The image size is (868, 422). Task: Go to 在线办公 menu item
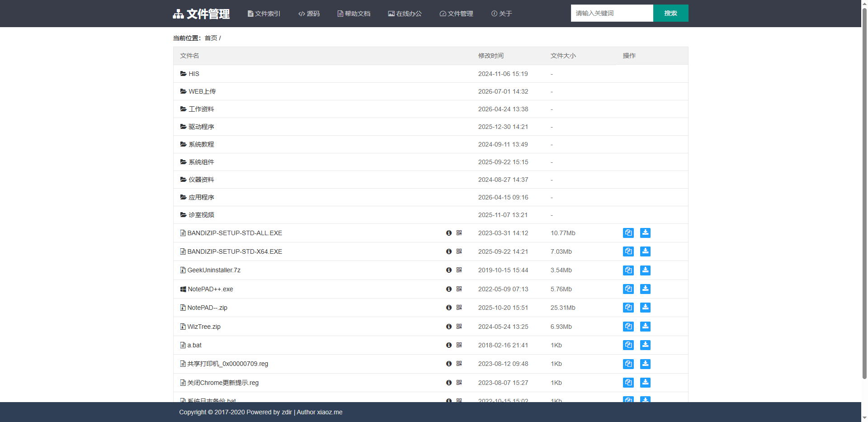click(x=405, y=14)
